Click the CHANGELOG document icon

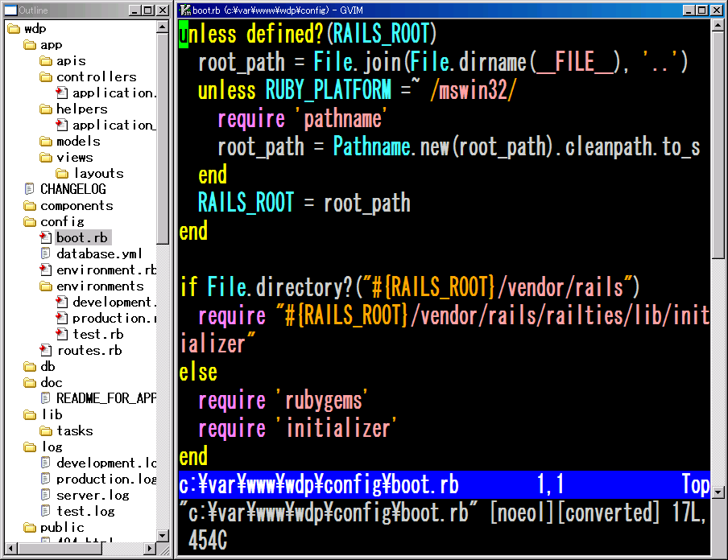click(30, 190)
